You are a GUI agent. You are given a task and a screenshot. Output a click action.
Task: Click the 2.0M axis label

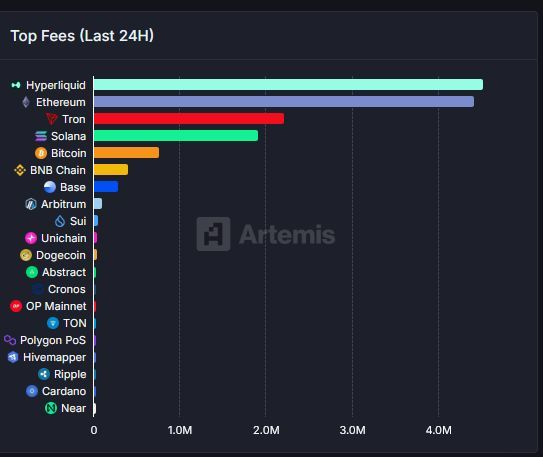tap(266, 430)
